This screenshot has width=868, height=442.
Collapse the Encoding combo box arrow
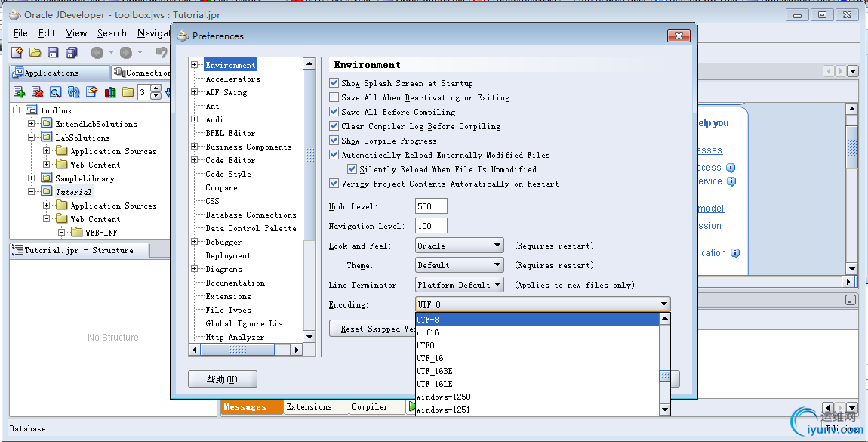coord(663,304)
